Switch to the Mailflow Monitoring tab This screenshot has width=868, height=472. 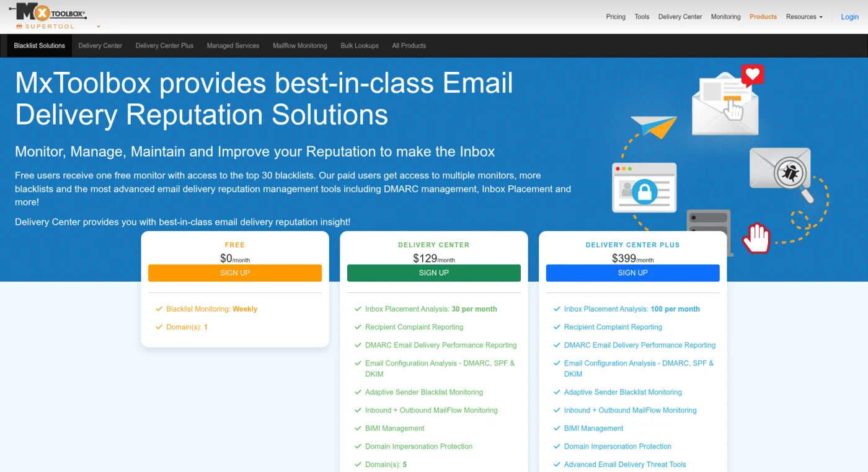click(x=300, y=46)
